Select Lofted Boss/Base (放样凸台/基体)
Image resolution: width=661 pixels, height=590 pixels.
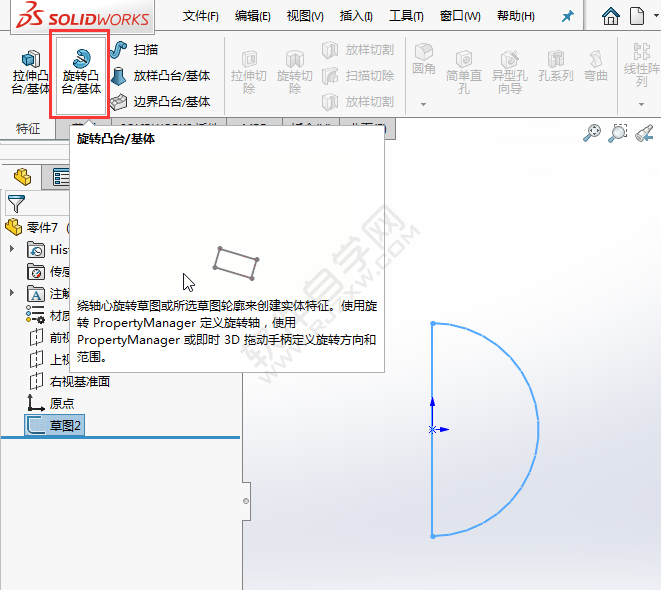pyautogui.click(x=161, y=76)
